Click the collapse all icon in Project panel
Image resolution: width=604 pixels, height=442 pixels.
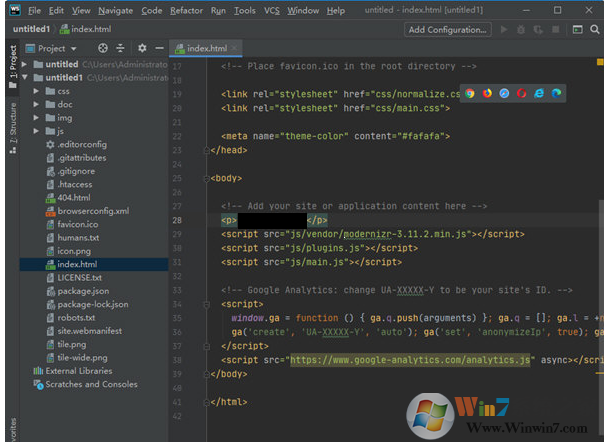click(121, 48)
